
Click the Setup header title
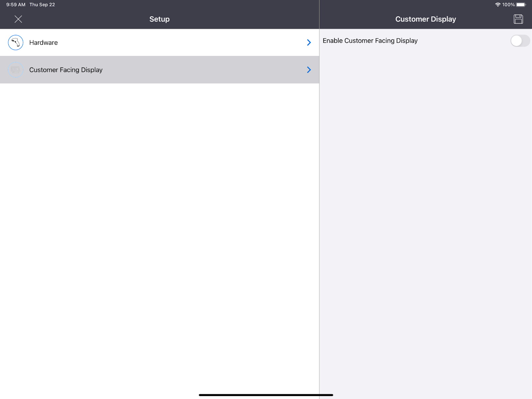pos(159,19)
